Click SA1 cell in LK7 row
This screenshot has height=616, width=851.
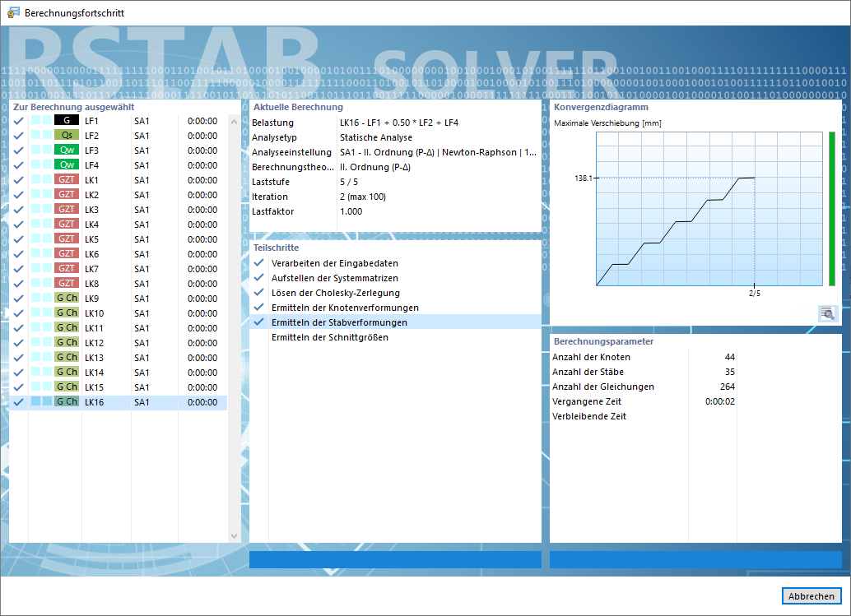(x=142, y=269)
